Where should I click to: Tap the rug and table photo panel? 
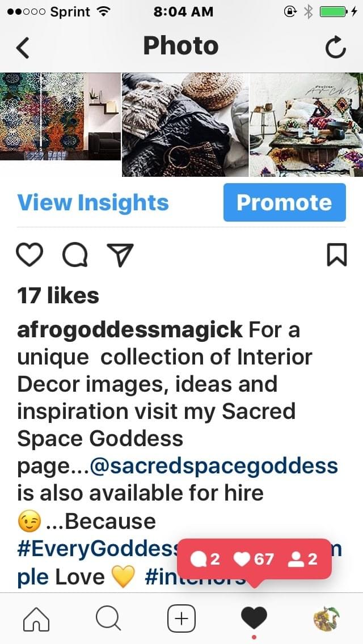[307, 125]
